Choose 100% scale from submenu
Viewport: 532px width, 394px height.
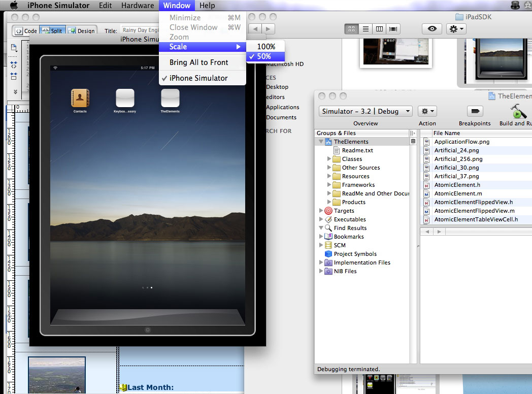pyautogui.click(x=265, y=47)
